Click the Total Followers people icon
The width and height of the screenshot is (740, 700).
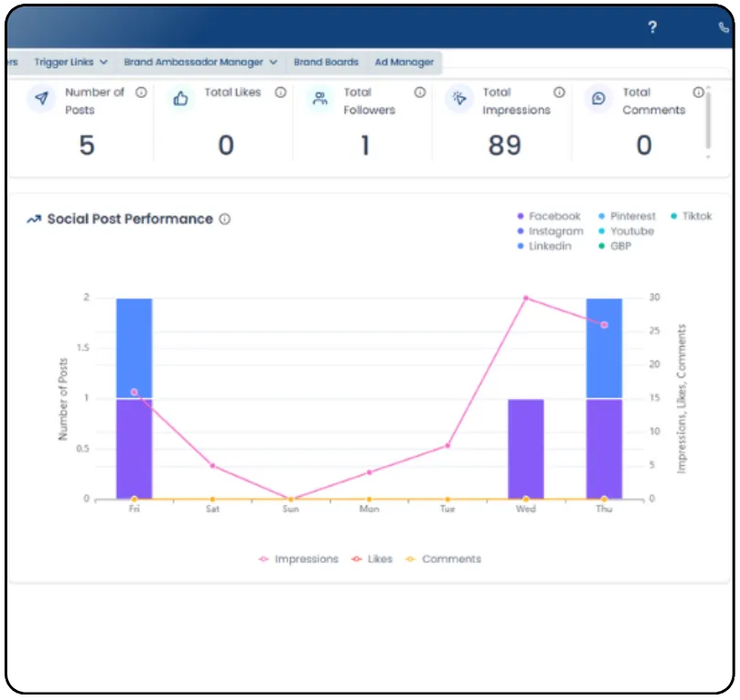pyautogui.click(x=320, y=98)
